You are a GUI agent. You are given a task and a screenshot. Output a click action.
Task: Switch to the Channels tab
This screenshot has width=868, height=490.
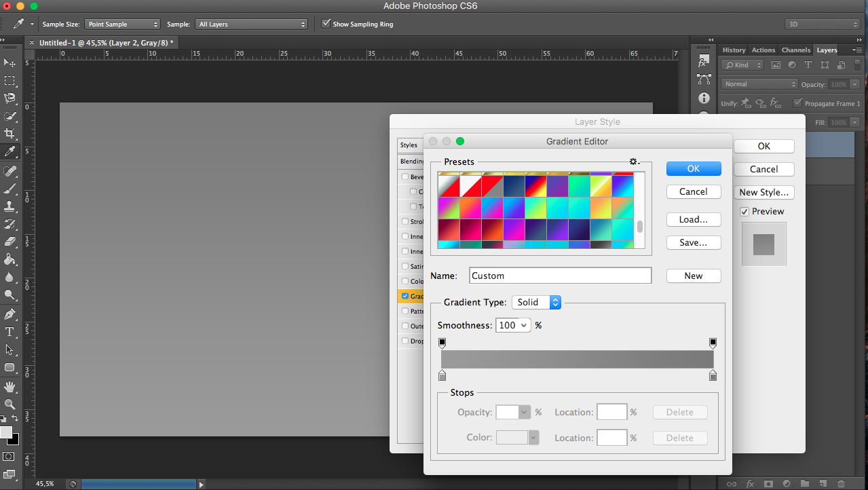(795, 50)
